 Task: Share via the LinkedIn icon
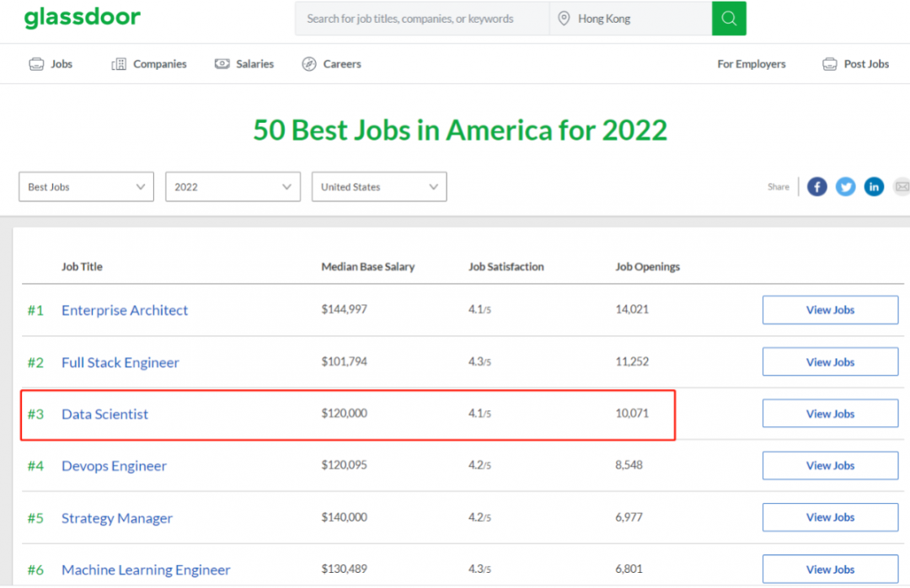click(x=874, y=187)
